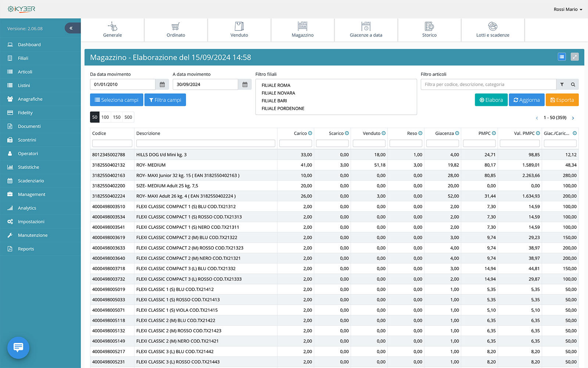
Task: Click the Carico column info icon
Action: click(310, 133)
